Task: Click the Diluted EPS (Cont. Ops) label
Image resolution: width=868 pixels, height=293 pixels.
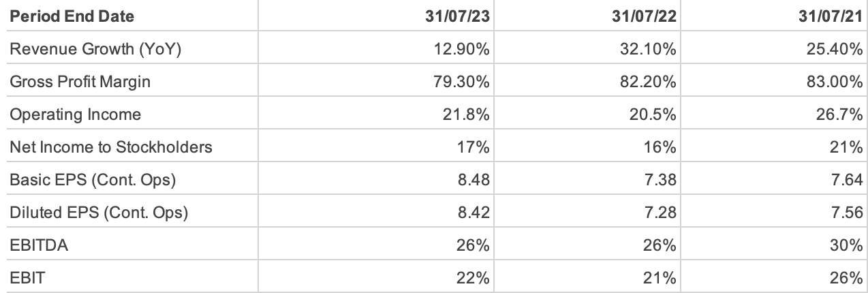Action: (98, 213)
